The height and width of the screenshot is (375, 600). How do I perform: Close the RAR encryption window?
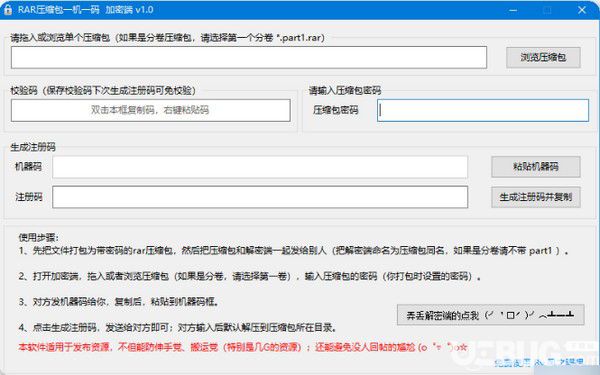click(582, 10)
